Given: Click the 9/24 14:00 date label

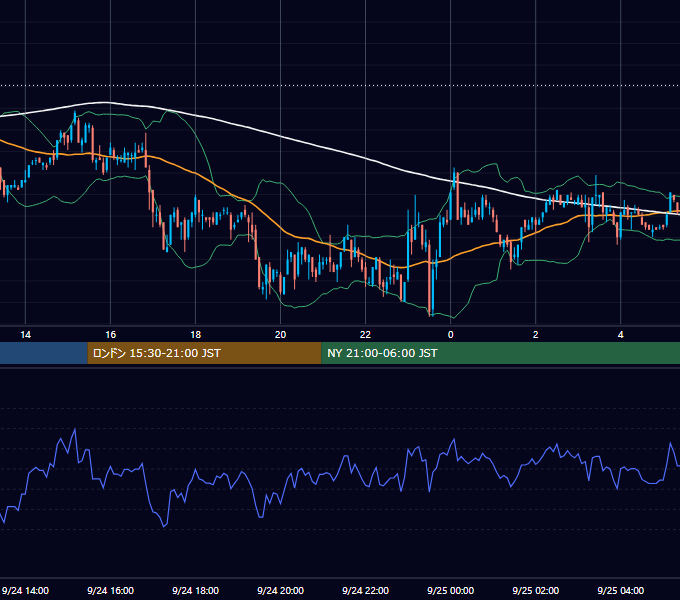Looking at the screenshot, I should coord(26,590).
